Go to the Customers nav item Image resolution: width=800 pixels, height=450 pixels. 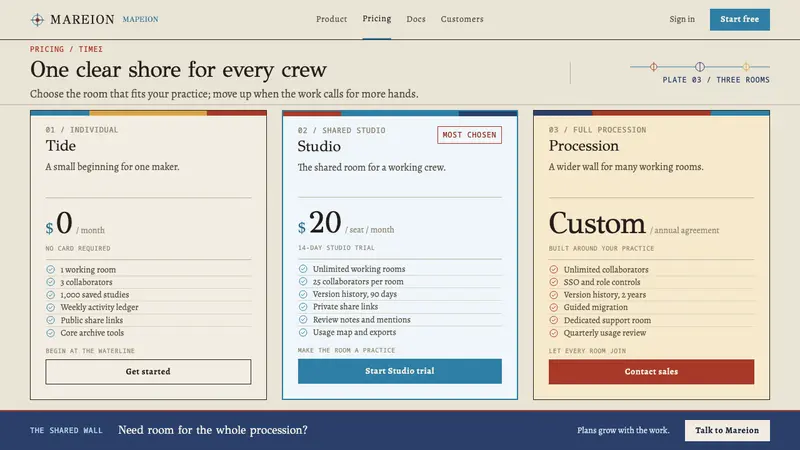pos(462,19)
